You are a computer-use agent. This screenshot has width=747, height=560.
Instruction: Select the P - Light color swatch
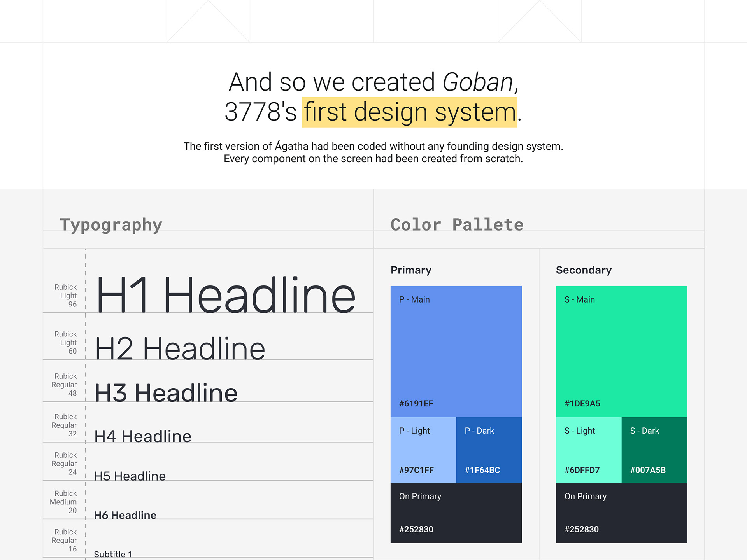(x=423, y=450)
